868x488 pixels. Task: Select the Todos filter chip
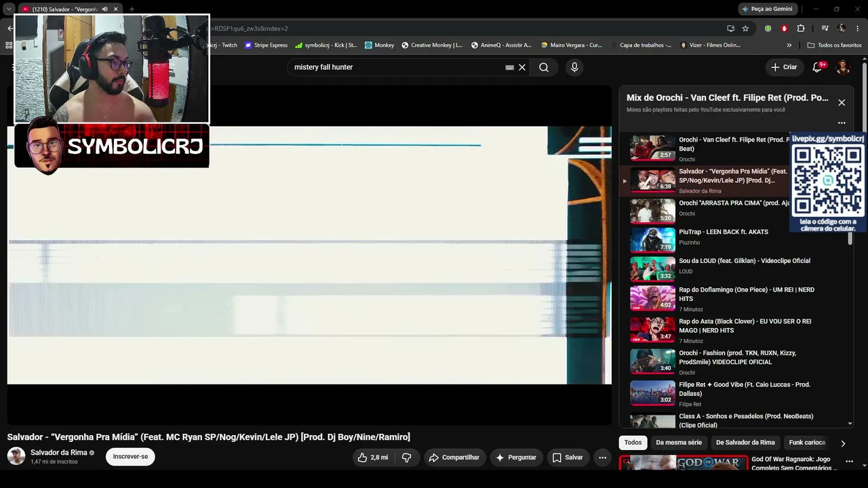[633, 443]
